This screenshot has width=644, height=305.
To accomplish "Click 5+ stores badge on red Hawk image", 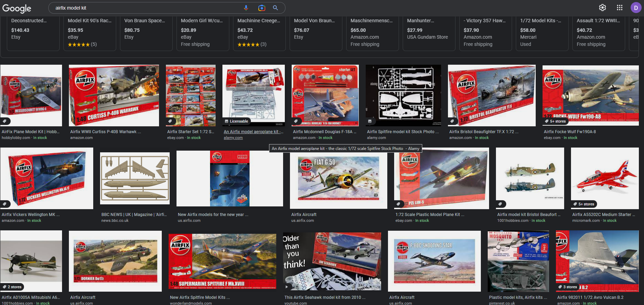I will 584,204.
